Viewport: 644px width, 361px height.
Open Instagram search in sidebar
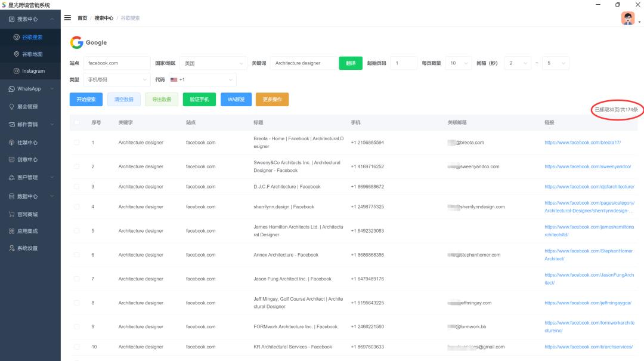[33, 71]
